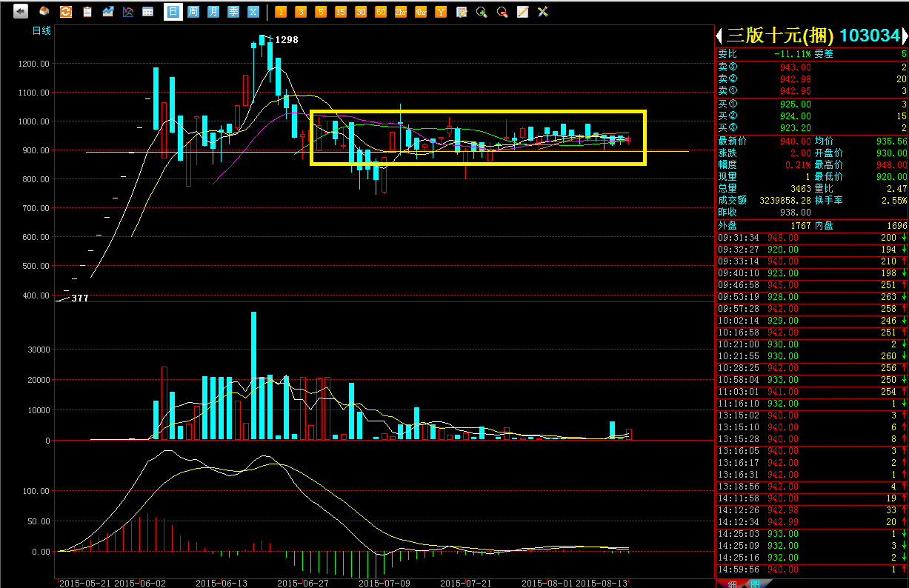Open the clipboard report icon

(87, 12)
